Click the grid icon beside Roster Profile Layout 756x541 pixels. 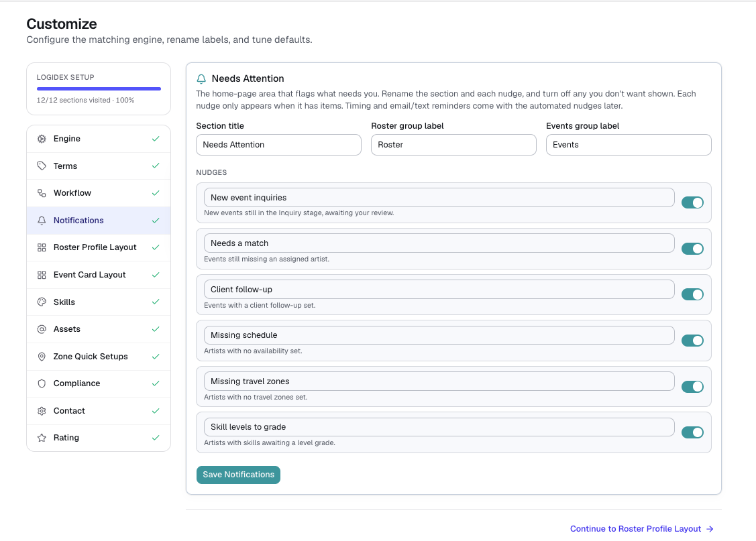pos(42,247)
